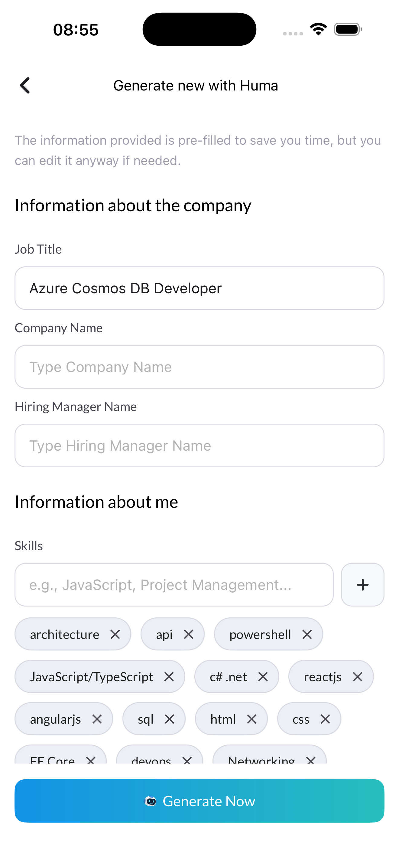Click the Job Title field
This screenshot has width=399, height=868.
coord(199,288)
